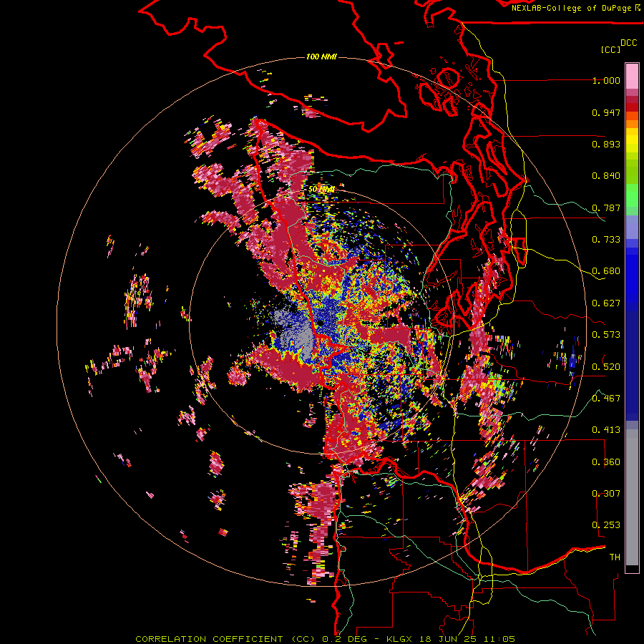Viewport: 644px width, 644px height.
Task: Select the 0.573 scale value
Action: pos(606,335)
